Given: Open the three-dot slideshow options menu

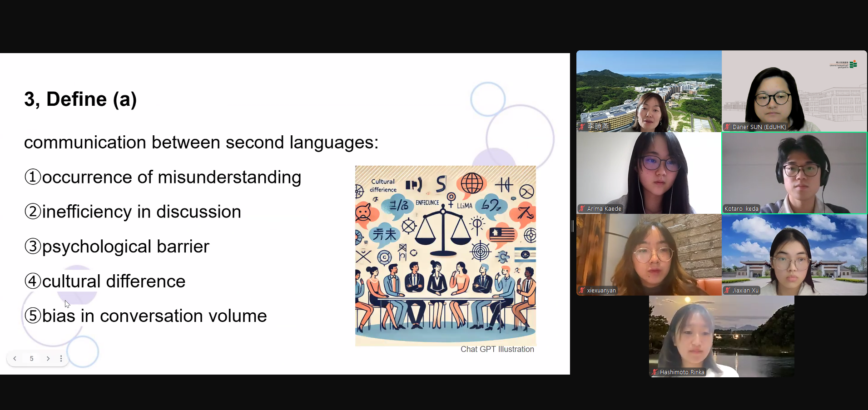Looking at the screenshot, I should tap(61, 359).
